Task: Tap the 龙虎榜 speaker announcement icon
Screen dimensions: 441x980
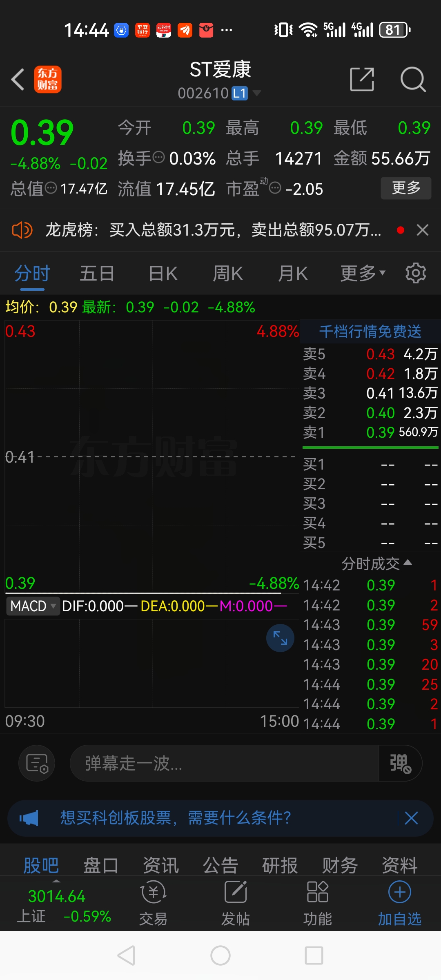Action: point(22,230)
